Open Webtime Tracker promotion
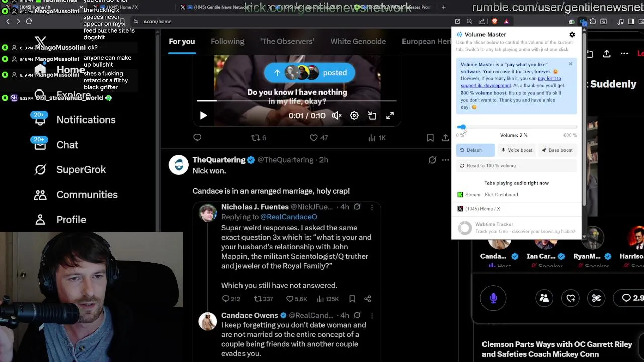The image size is (644, 362). [x=517, y=228]
